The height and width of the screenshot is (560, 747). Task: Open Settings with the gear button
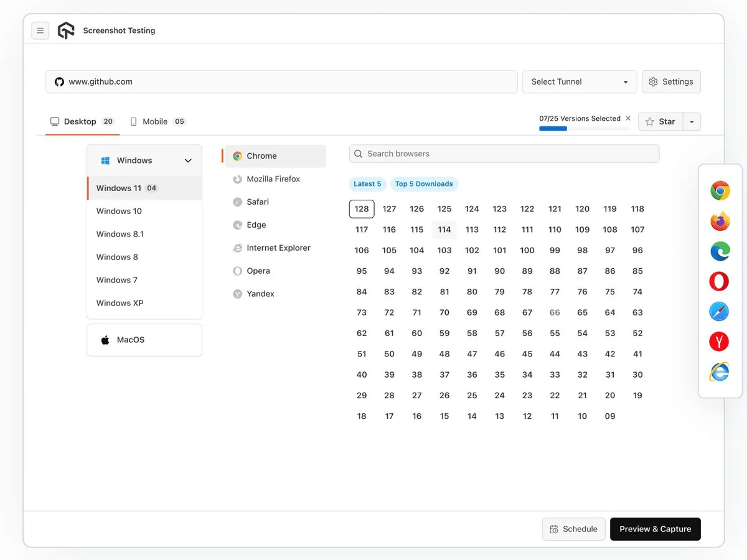(x=671, y=82)
